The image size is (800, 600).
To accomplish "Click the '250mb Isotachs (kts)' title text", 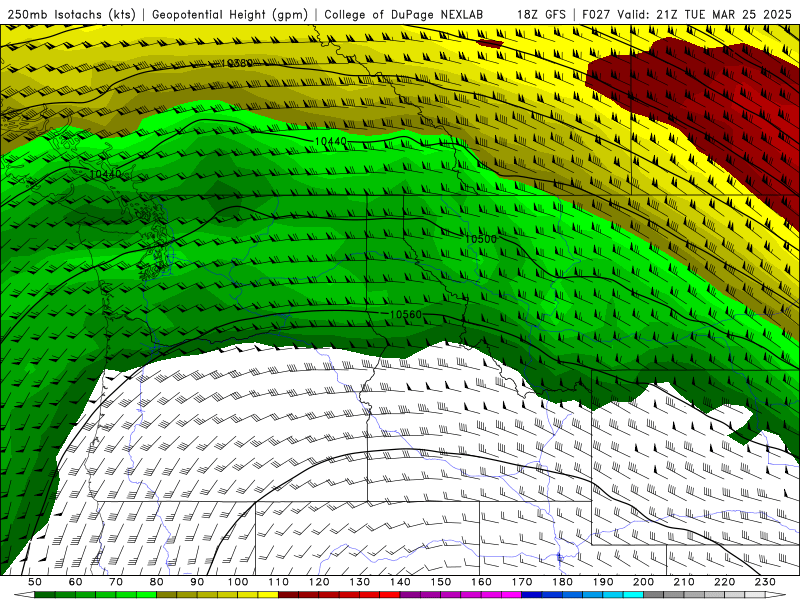I will (x=71, y=15).
